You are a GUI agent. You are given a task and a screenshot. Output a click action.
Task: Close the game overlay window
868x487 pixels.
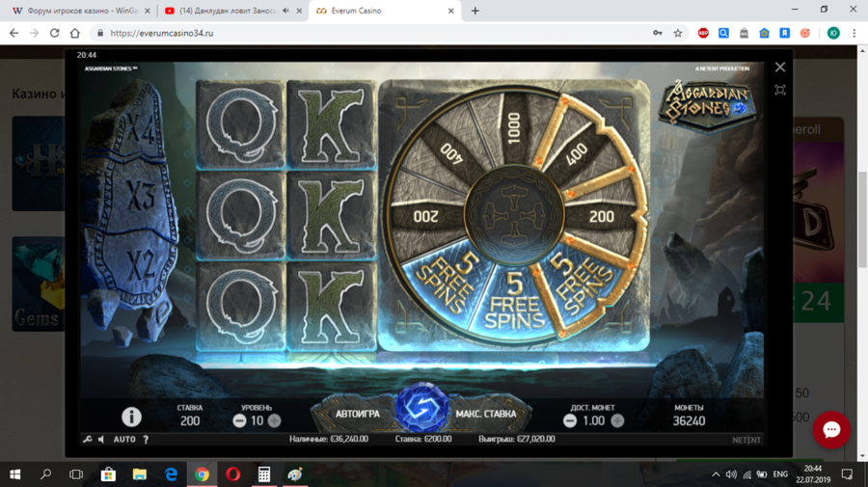(780, 68)
